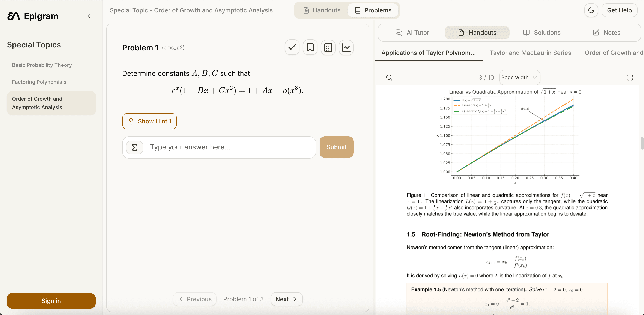
Task: Go to Next problem
Action: coord(286,299)
